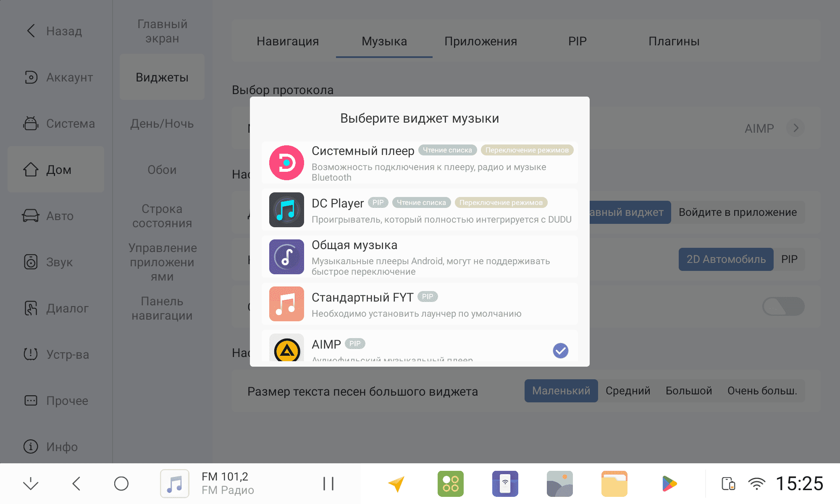Pick the Общая музыка player icon
Image resolution: width=840 pixels, height=504 pixels.
click(x=286, y=257)
